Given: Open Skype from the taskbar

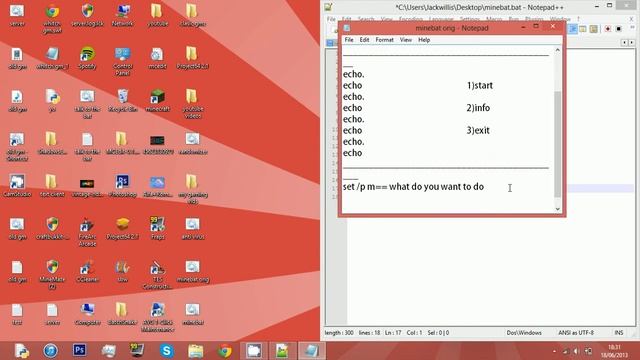Looking at the screenshot, I should (x=166, y=351).
